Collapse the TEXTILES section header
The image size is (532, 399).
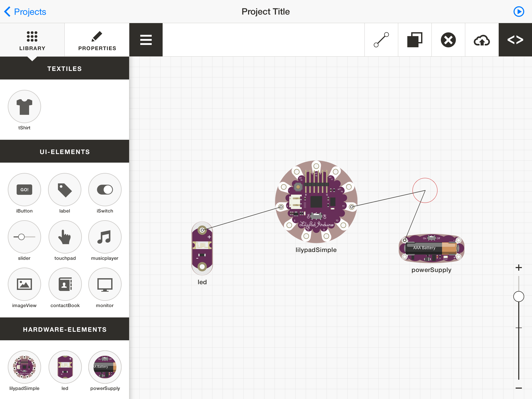point(64,69)
